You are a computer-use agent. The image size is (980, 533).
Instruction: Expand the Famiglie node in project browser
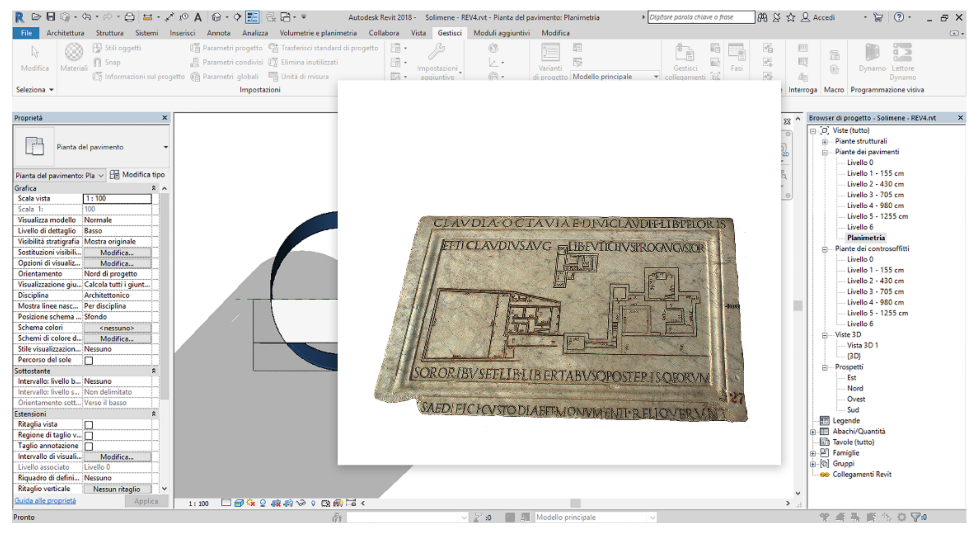point(812,454)
